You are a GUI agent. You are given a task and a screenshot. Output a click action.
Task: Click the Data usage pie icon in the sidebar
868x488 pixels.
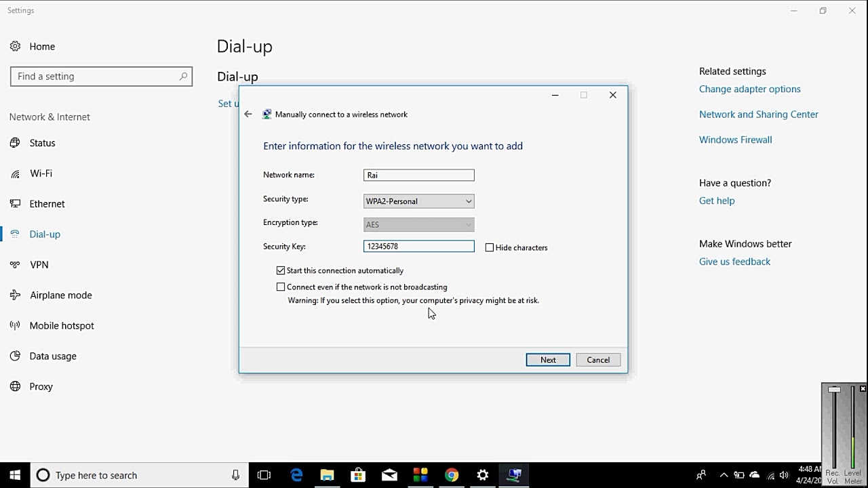pyautogui.click(x=15, y=357)
